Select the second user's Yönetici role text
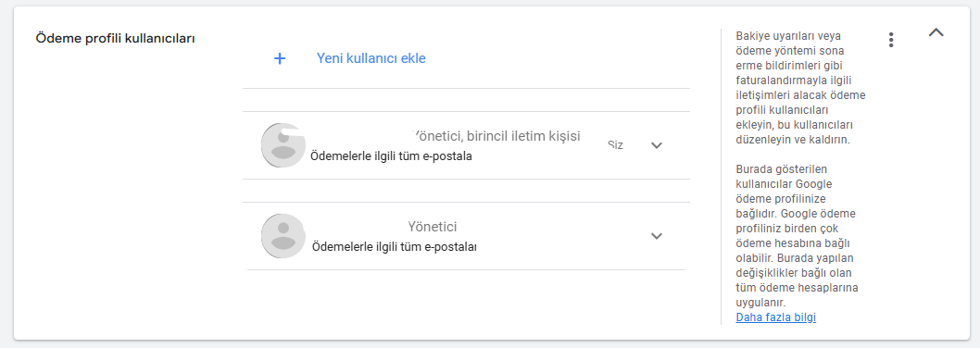 click(433, 227)
